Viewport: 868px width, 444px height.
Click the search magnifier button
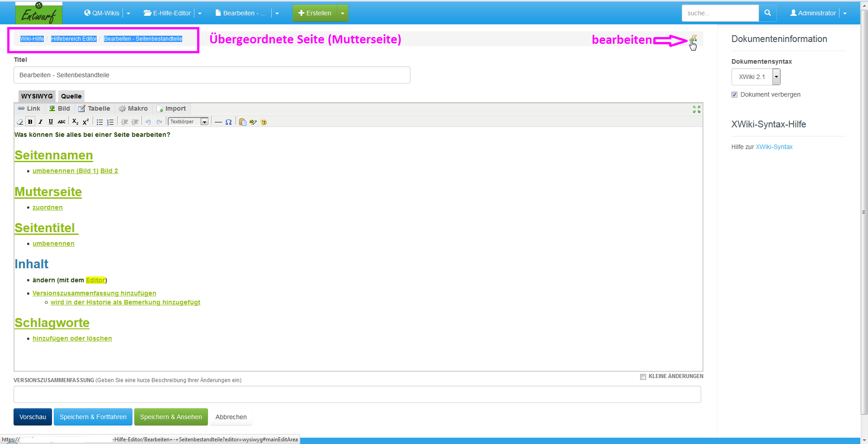click(767, 13)
